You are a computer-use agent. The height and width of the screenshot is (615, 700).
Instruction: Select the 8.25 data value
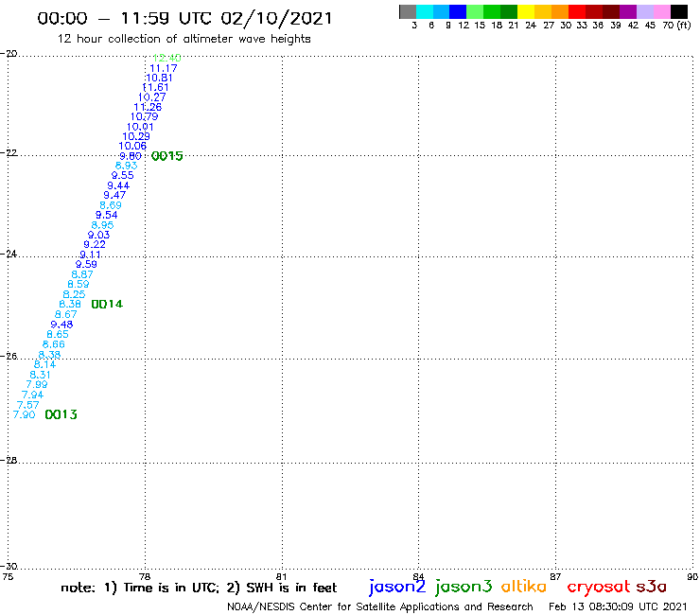74,294
